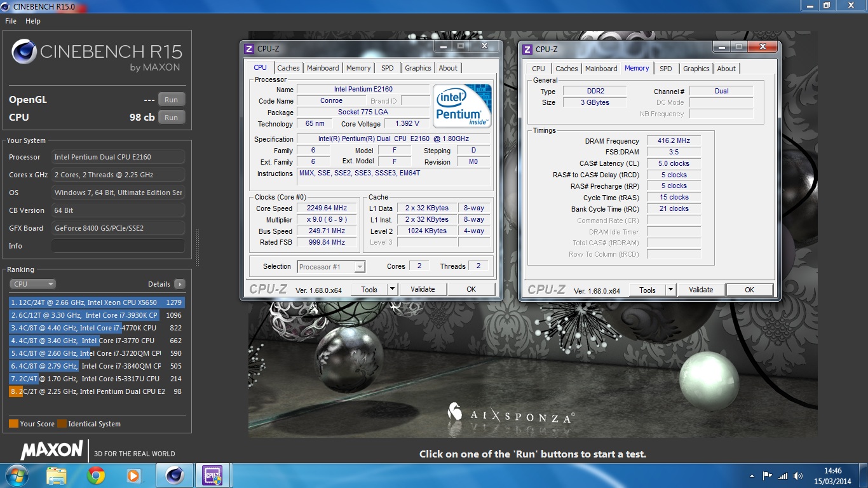Run the OpenGL benchmark
The image size is (868, 488).
tap(172, 100)
